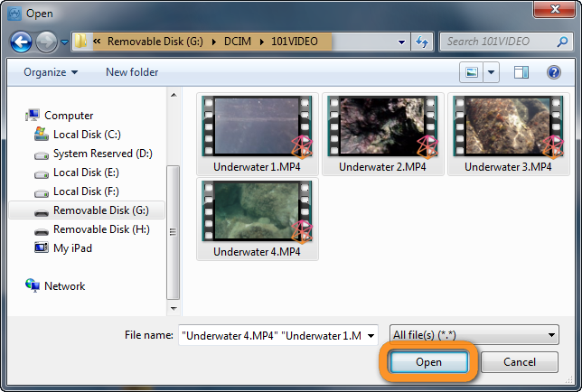
Task: Click the Search 101VIDEO field
Action: tap(505, 42)
